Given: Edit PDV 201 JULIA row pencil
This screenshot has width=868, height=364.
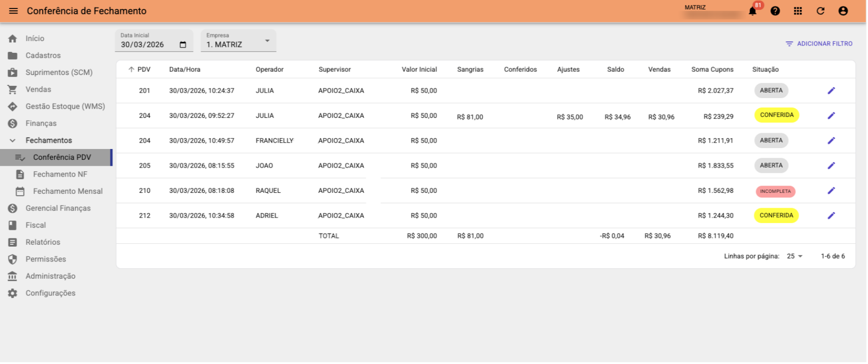Looking at the screenshot, I should (831, 91).
